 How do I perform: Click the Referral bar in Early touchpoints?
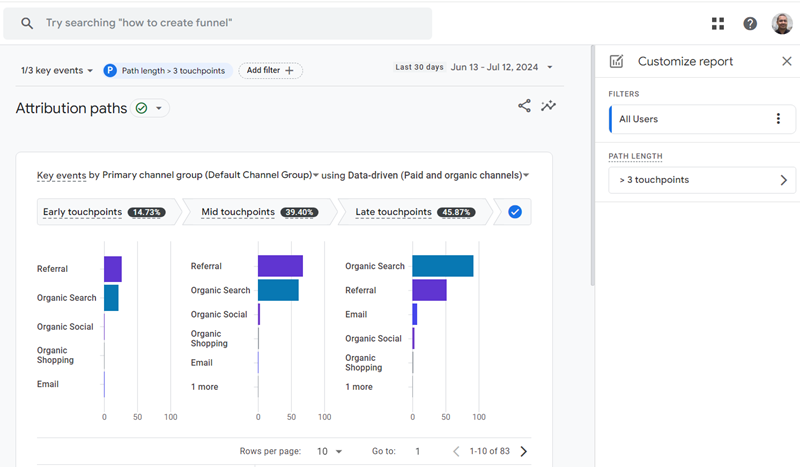click(x=113, y=269)
